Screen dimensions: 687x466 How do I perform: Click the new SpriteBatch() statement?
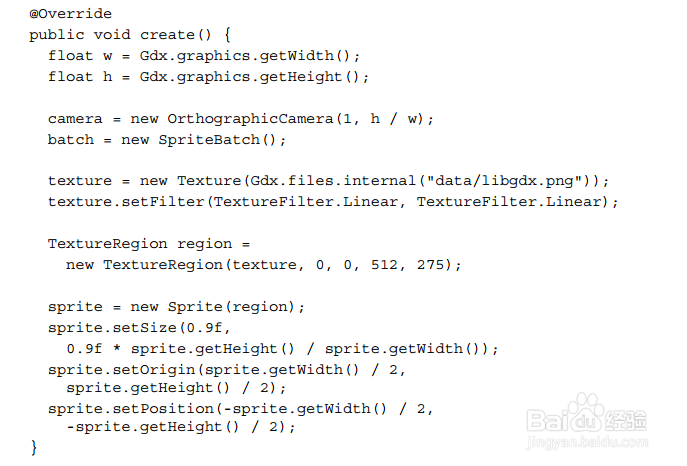204,139
